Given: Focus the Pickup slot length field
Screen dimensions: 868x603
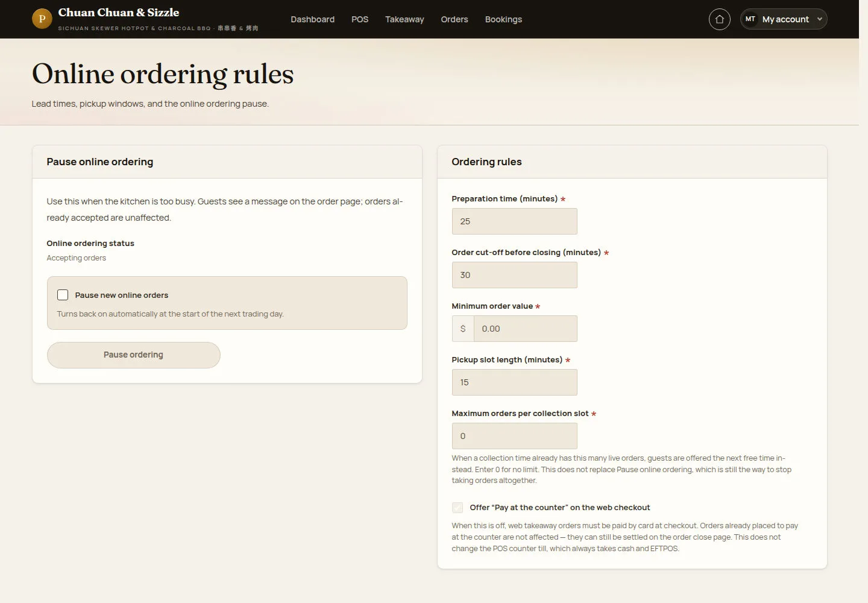Looking at the screenshot, I should 514,382.
